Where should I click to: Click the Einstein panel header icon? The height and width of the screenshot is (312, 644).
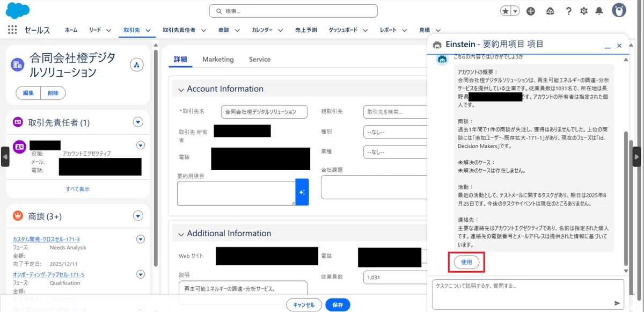(437, 45)
